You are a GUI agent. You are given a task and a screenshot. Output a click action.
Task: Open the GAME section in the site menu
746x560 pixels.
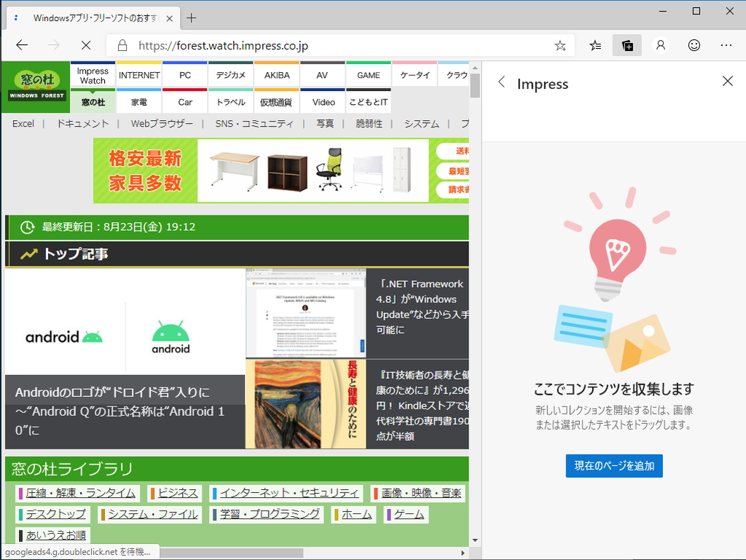[x=369, y=74]
